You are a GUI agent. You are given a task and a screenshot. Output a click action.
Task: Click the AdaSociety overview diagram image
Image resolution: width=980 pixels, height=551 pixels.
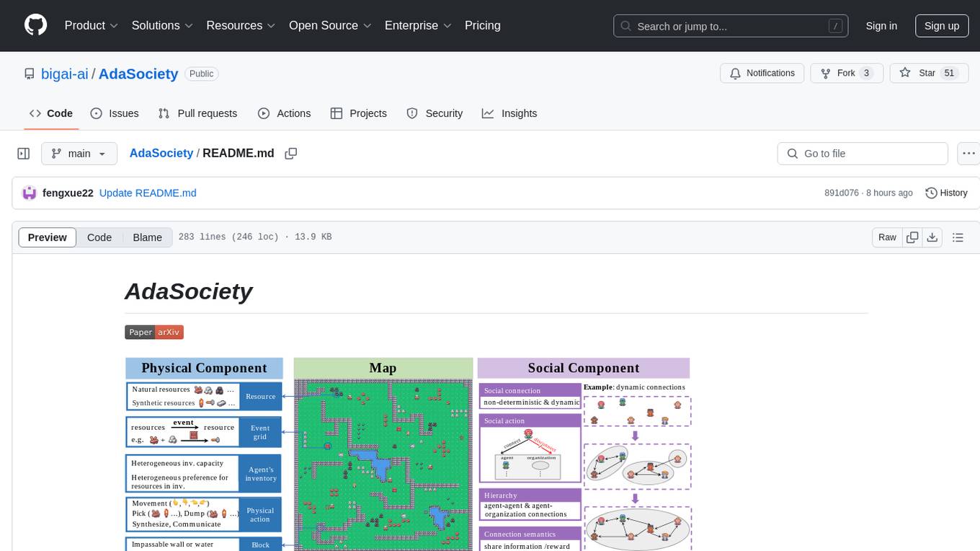[408, 454]
